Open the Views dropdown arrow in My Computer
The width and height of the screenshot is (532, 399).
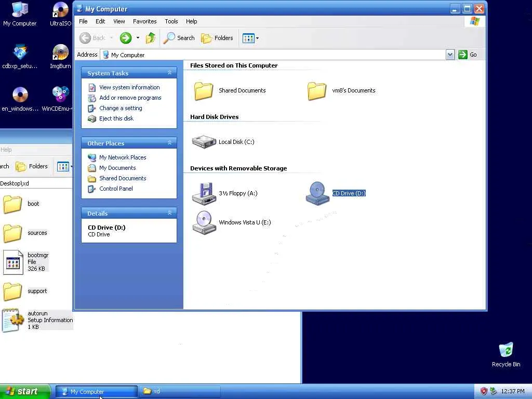[x=257, y=38]
